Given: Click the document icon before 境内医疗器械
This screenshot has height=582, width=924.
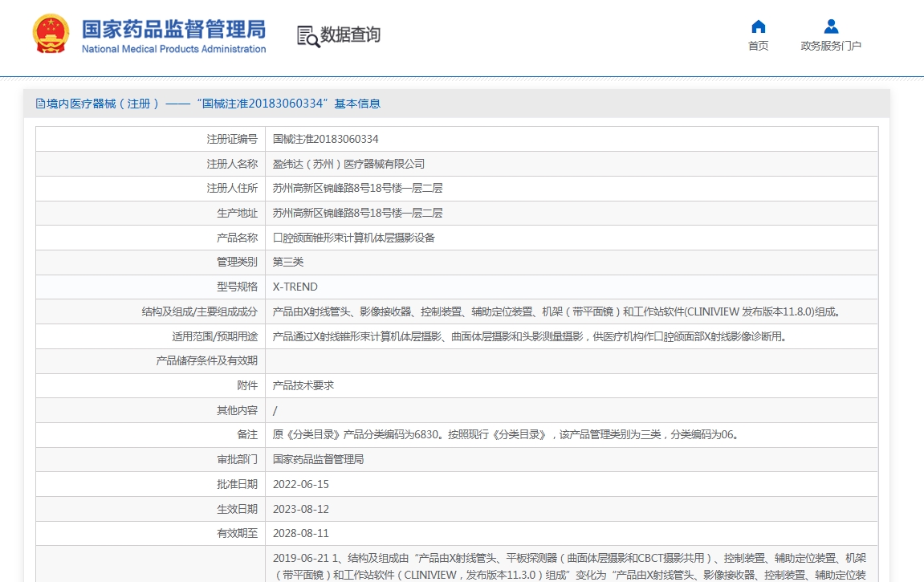Looking at the screenshot, I should [x=40, y=104].
